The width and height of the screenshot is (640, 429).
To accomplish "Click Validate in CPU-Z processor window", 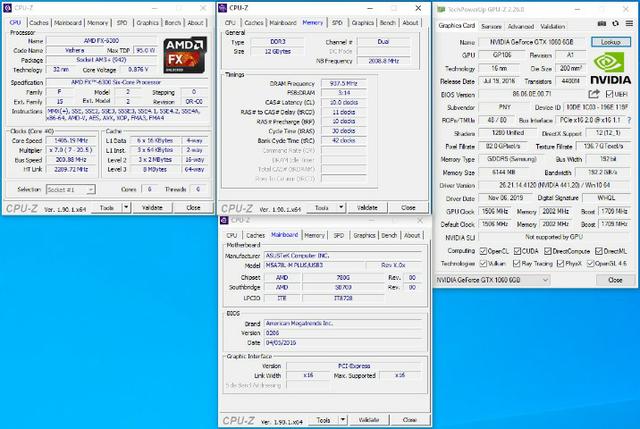I will [152, 207].
